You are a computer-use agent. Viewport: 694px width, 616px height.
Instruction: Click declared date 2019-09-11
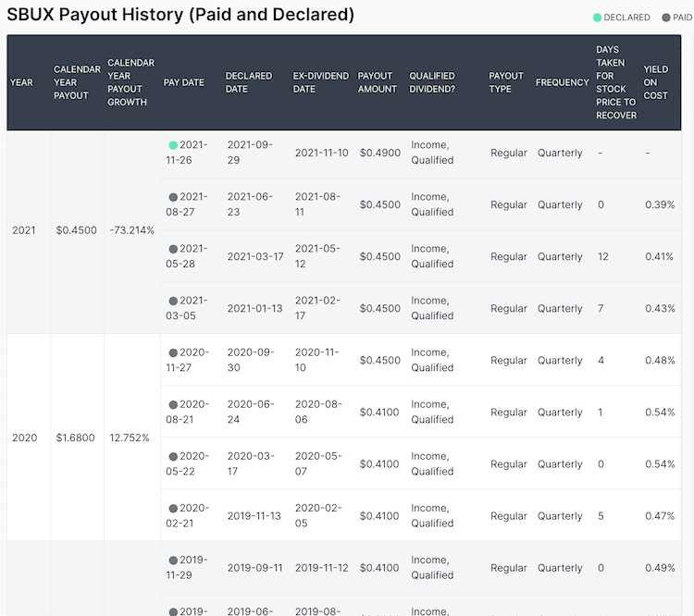255,568
